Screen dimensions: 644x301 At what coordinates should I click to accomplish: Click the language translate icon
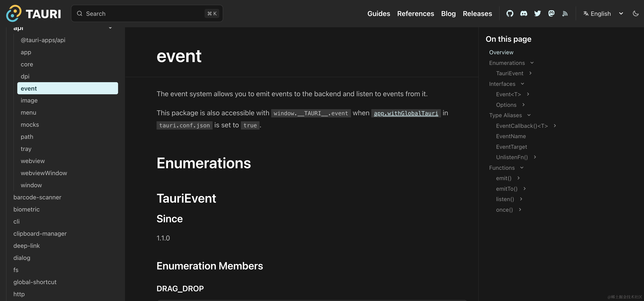click(x=586, y=13)
